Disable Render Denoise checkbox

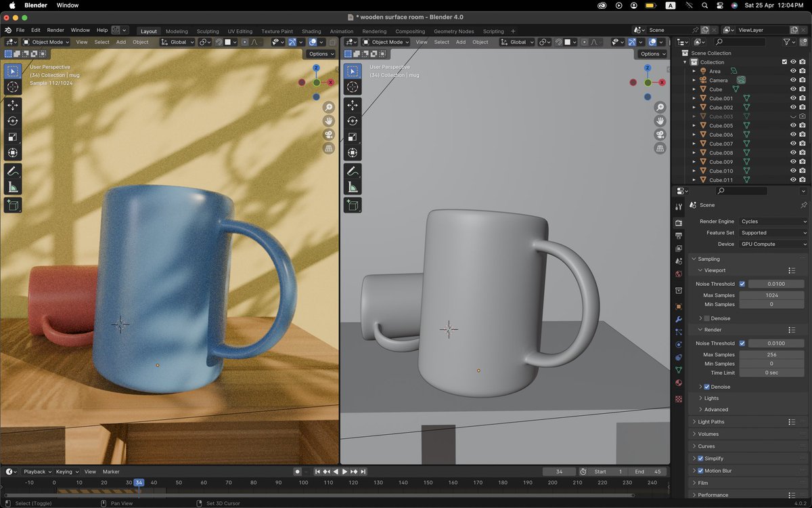coord(707,387)
